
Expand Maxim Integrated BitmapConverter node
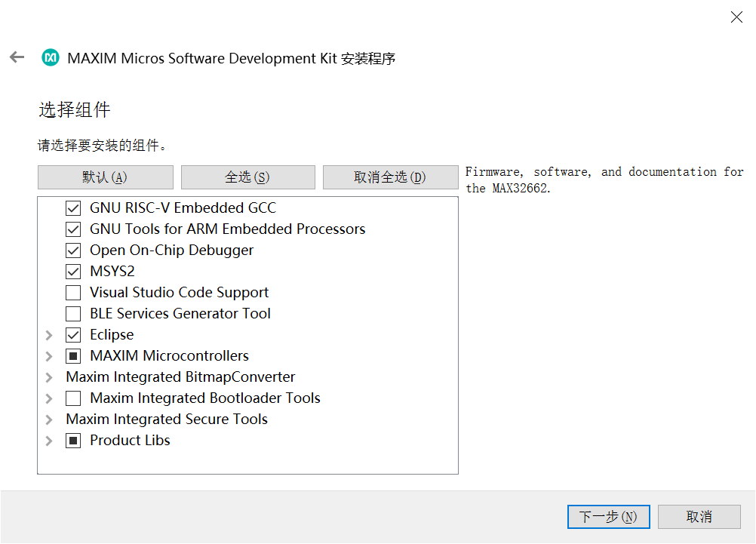click(49, 377)
